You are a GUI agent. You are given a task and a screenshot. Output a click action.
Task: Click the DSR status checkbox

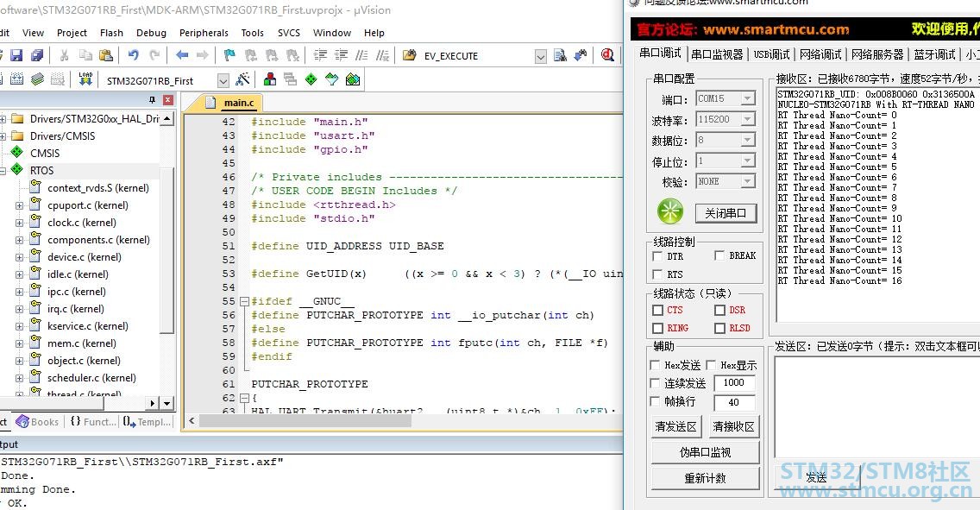720,310
